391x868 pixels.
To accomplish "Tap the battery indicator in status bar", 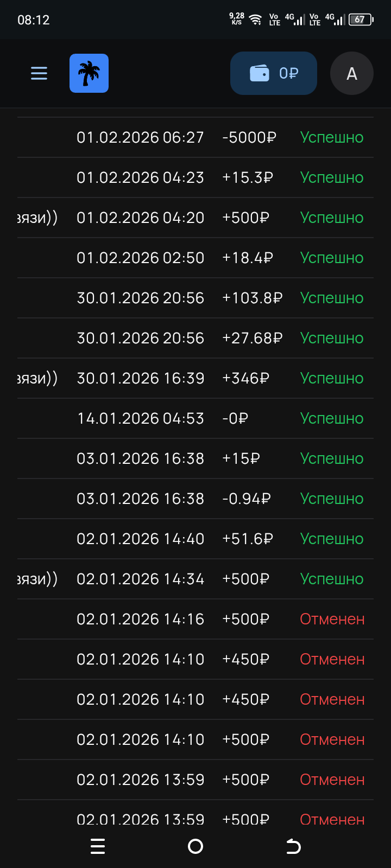I will [361, 20].
